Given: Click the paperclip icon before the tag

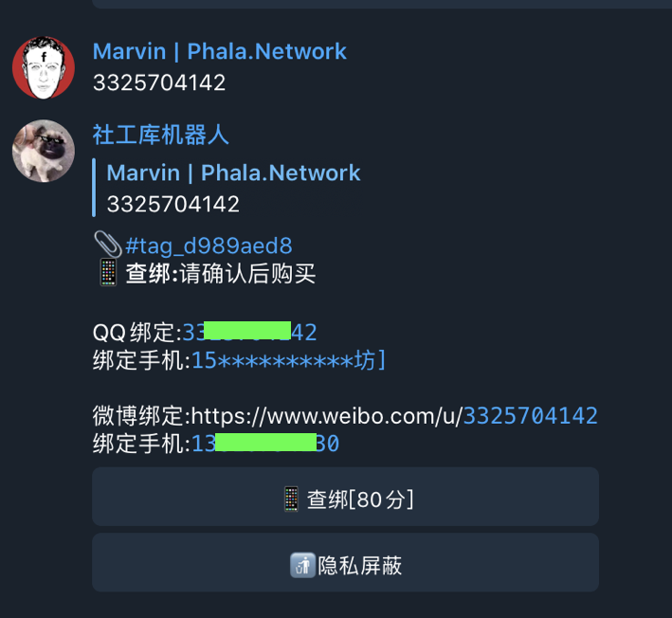Looking at the screenshot, I should tap(107, 245).
